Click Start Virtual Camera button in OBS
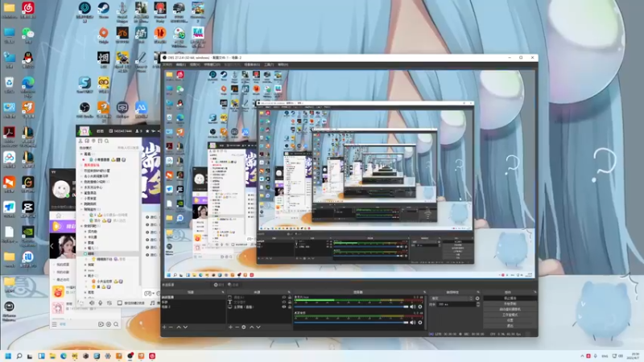 click(x=510, y=309)
